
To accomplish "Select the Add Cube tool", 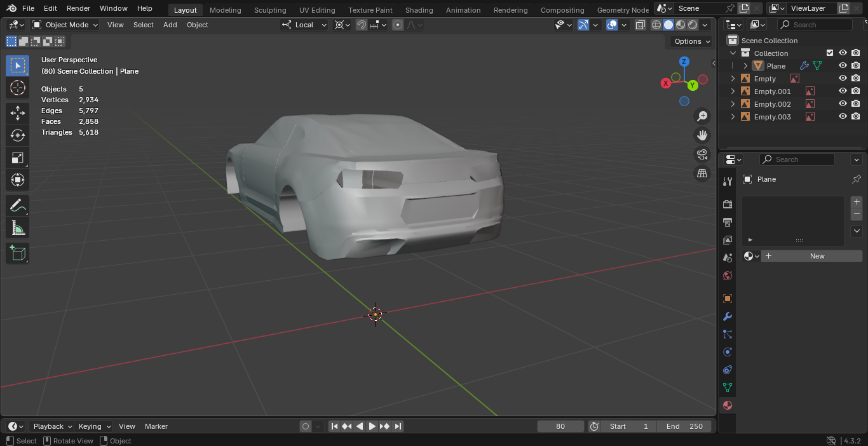I will [17, 253].
